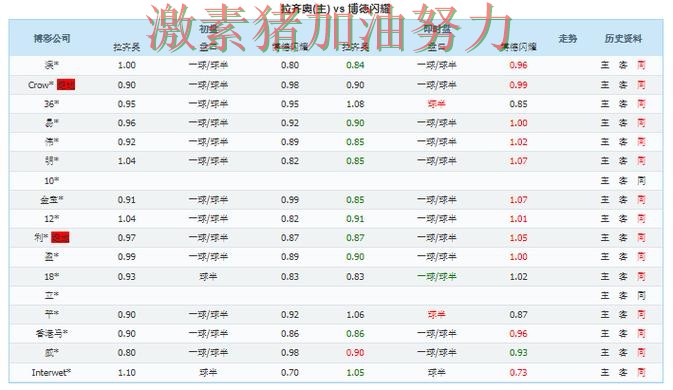Click the red badge beside 利*
Viewport: 673px width, 390px height.
60,237
